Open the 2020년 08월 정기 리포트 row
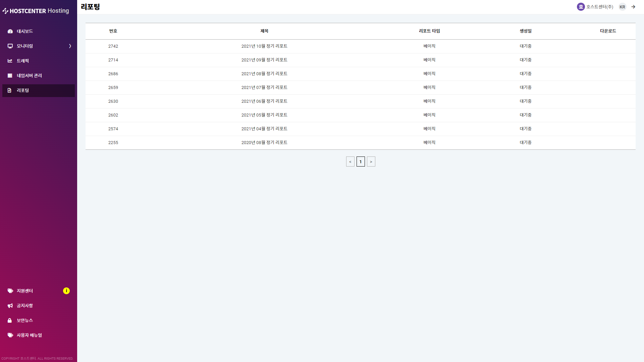Viewport: 644px width, 362px height. (264, 143)
